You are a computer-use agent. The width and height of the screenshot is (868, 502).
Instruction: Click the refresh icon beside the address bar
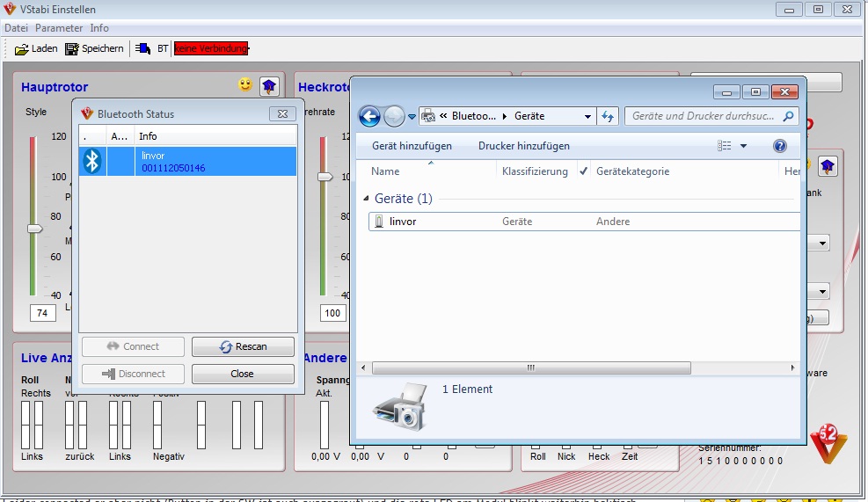[608, 116]
